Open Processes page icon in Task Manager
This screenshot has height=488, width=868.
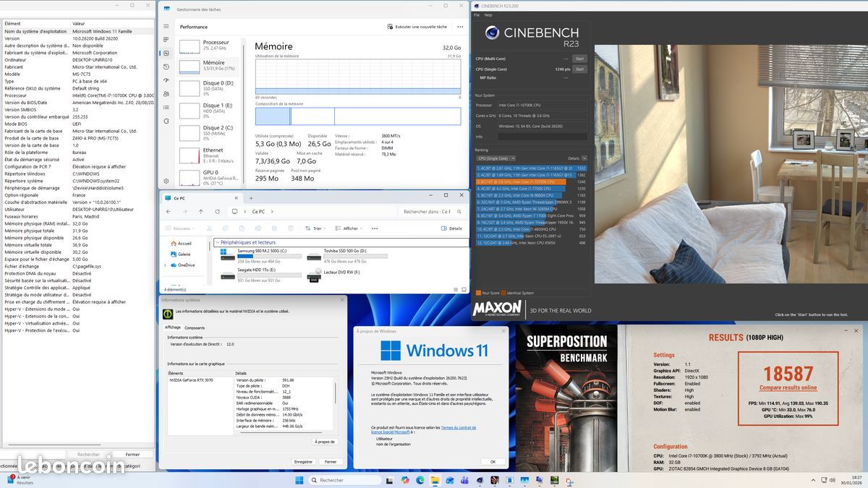point(166,40)
